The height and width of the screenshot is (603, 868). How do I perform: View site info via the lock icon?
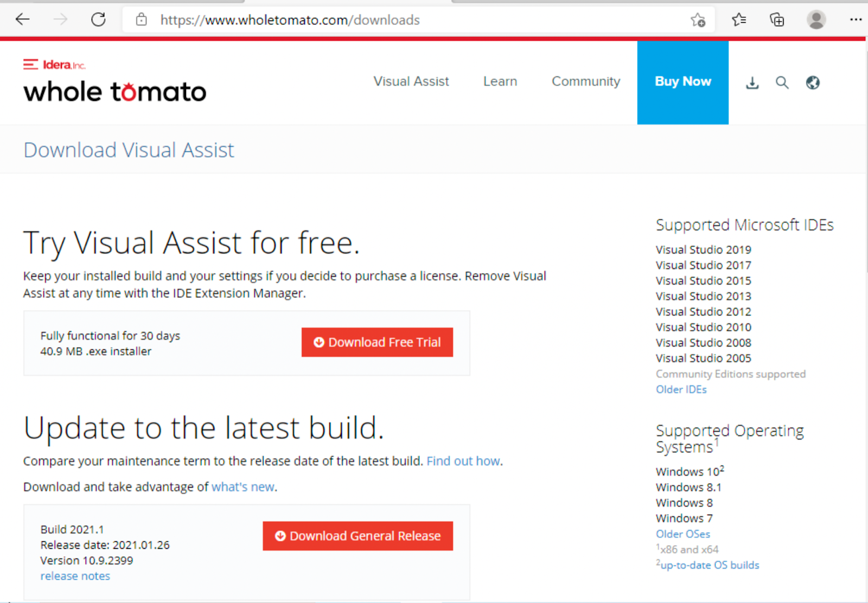tap(142, 20)
